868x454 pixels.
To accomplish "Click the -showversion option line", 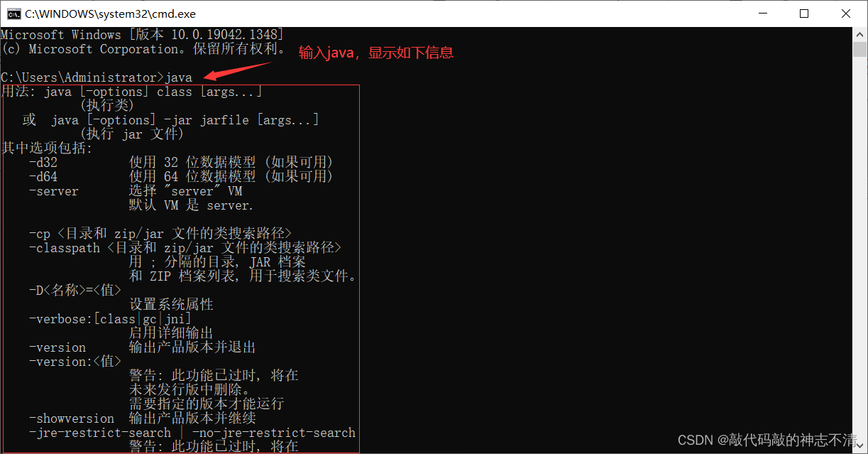I will pyautogui.click(x=142, y=418).
